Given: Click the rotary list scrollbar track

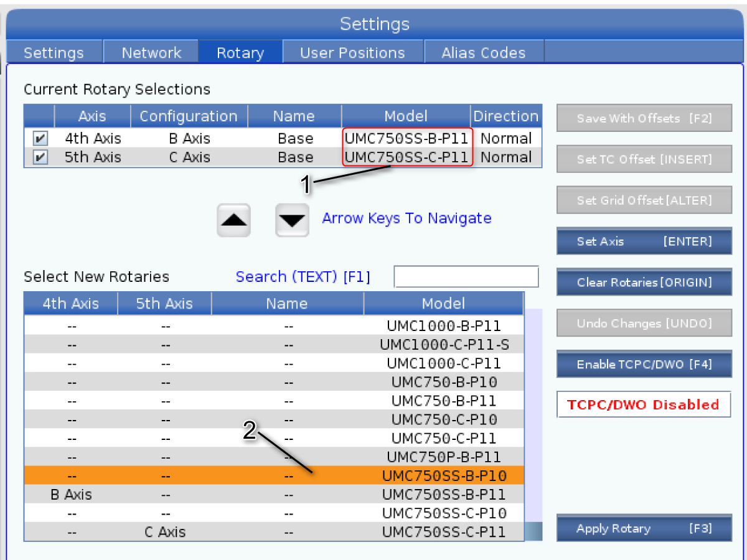Looking at the screenshot, I should point(533,424).
